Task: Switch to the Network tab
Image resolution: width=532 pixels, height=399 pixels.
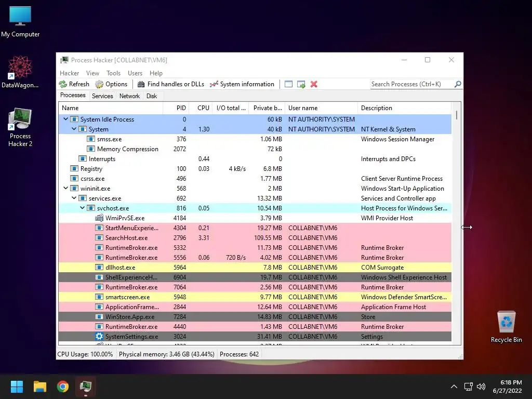Action: click(x=129, y=96)
